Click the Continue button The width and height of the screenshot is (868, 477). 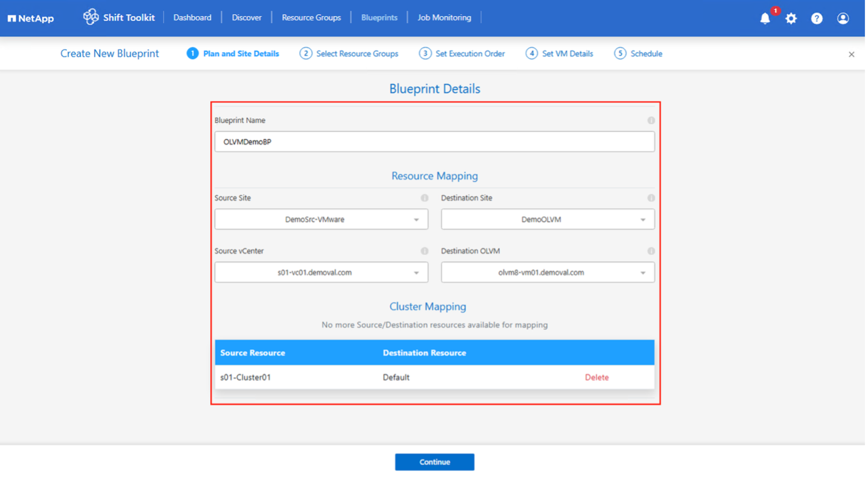click(x=436, y=463)
